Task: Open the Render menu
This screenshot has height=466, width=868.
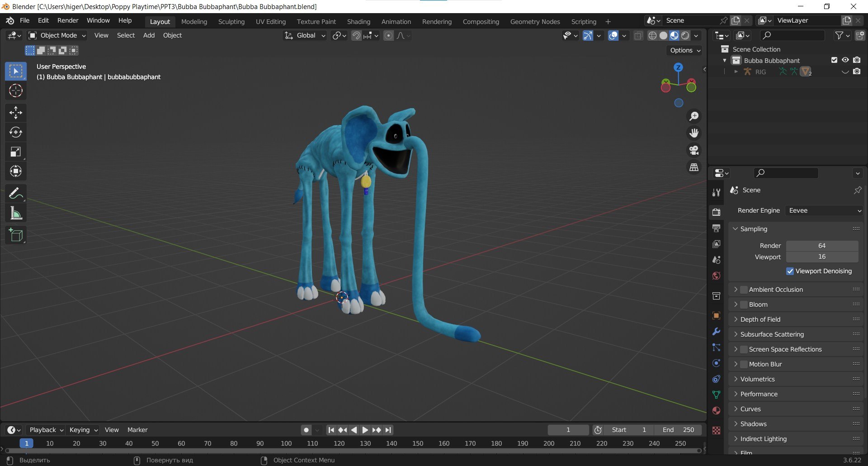Action: (x=68, y=21)
